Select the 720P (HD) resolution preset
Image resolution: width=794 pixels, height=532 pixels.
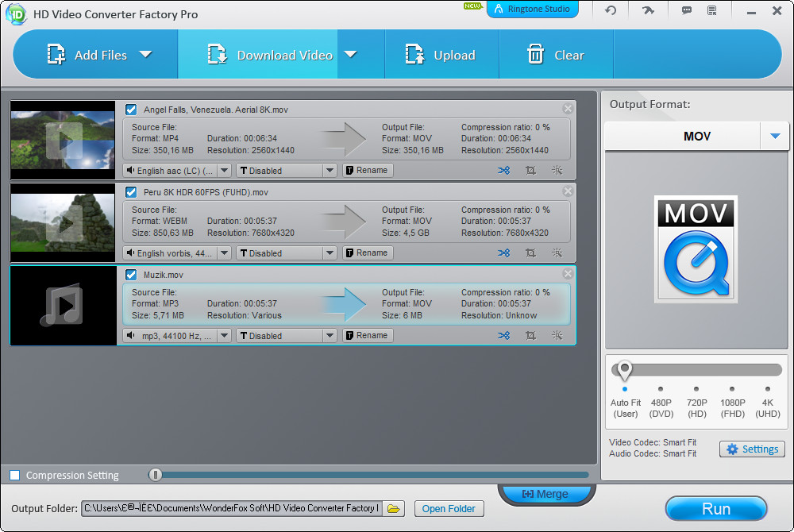697,404
